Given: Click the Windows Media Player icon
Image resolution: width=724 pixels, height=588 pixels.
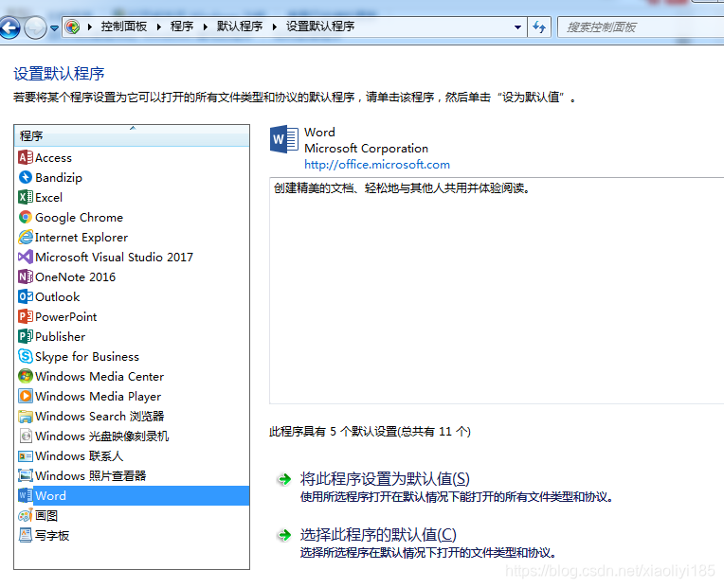Looking at the screenshot, I should pos(26,396).
